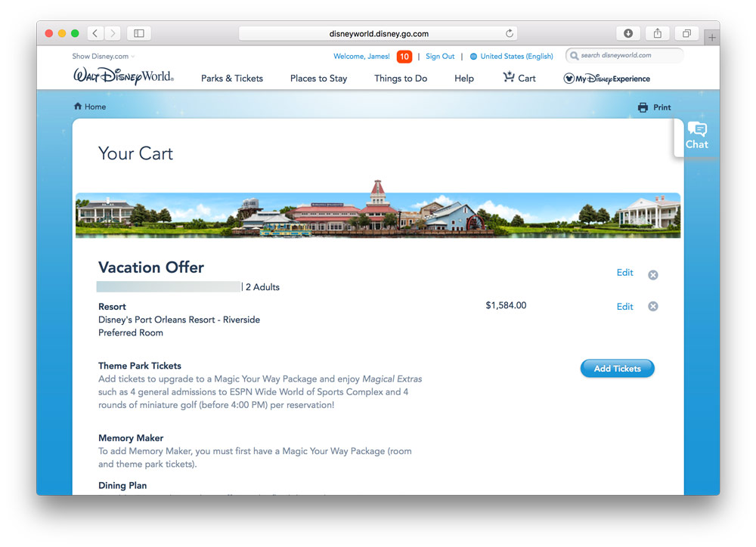756x547 pixels.
Task: Click the Home icon breadcrumb
Action: pos(78,106)
